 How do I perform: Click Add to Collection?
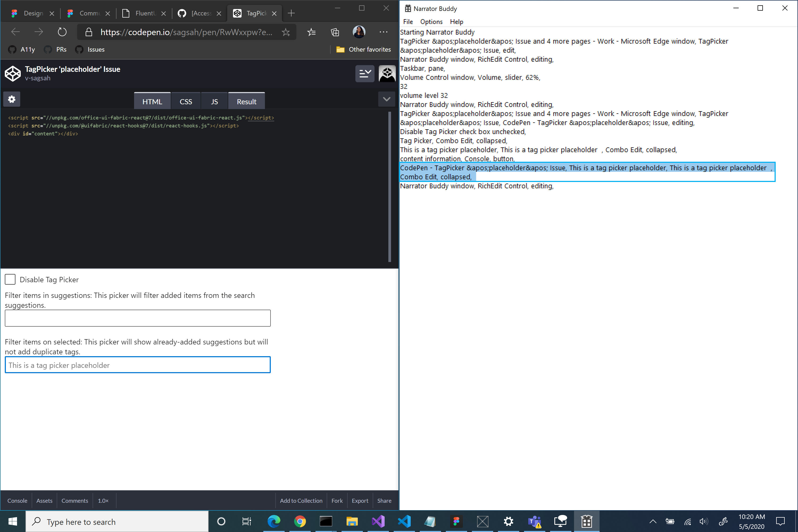(301, 500)
